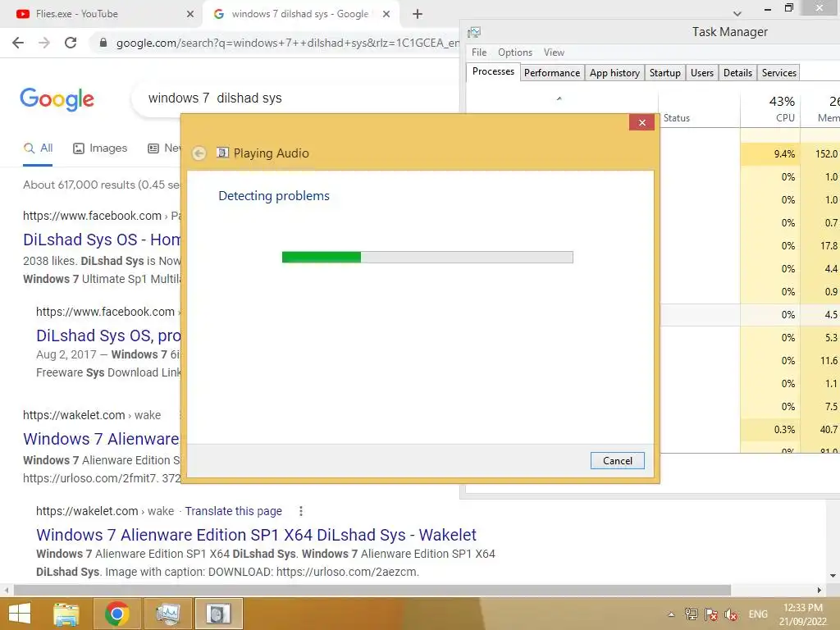Show hidden system tray icons
Screen dimensions: 840x630
(671, 614)
